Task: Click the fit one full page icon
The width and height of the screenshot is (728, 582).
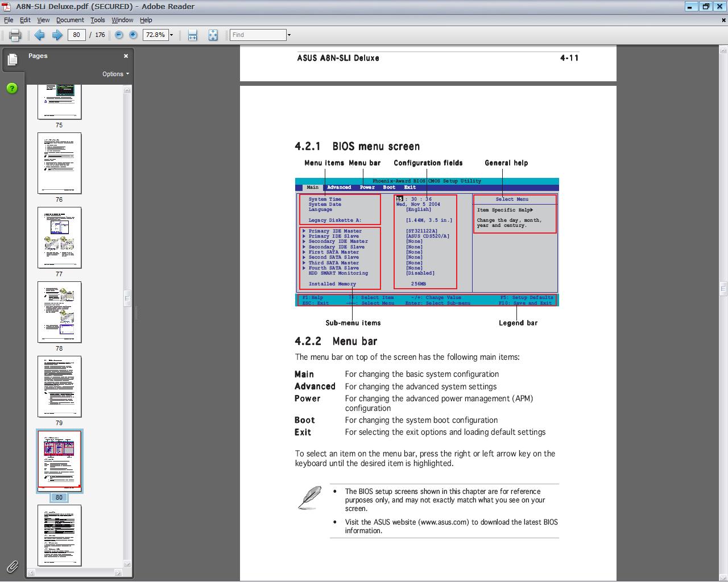Action: 213,35
